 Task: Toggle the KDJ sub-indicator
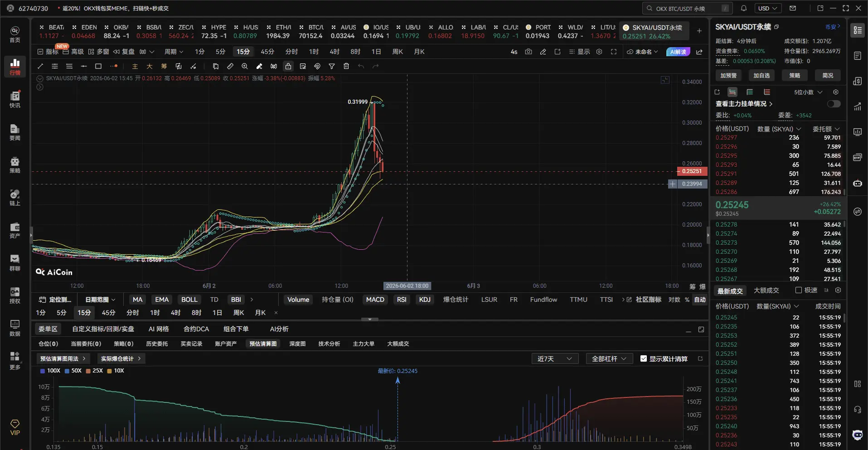pyautogui.click(x=425, y=300)
